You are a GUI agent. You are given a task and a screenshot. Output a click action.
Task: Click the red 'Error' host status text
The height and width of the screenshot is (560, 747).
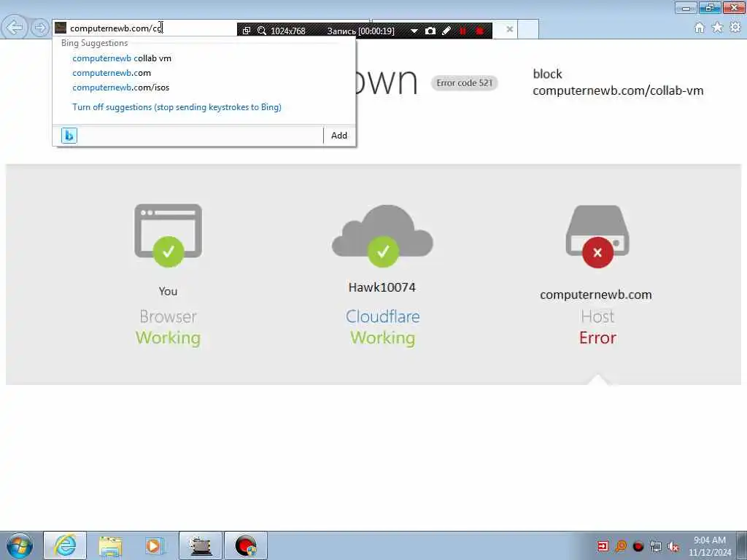click(597, 338)
